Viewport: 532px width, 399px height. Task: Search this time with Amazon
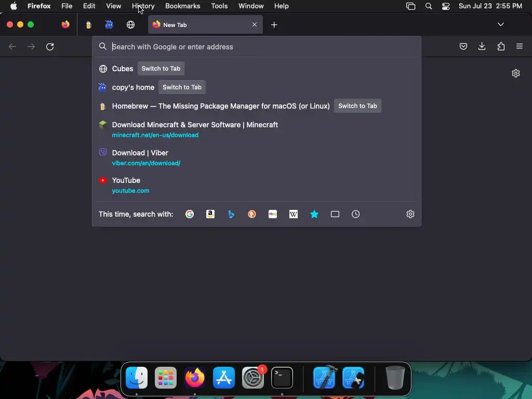tap(210, 214)
